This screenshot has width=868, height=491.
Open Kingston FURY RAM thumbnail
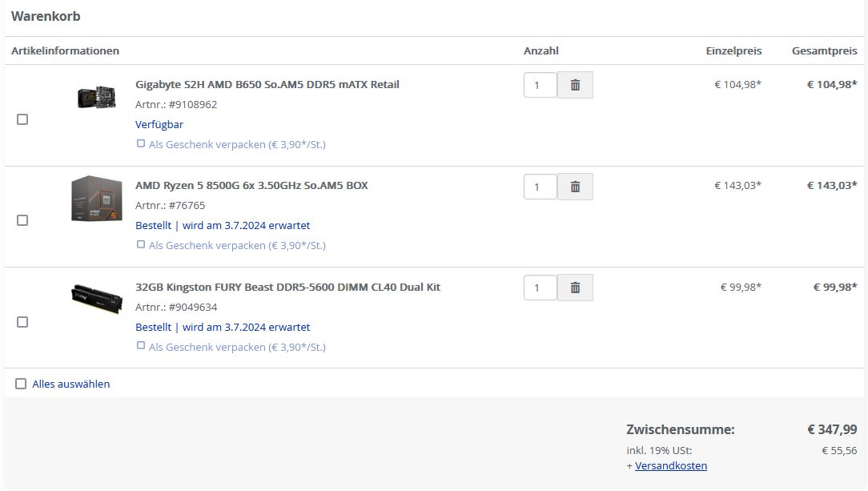coord(97,299)
